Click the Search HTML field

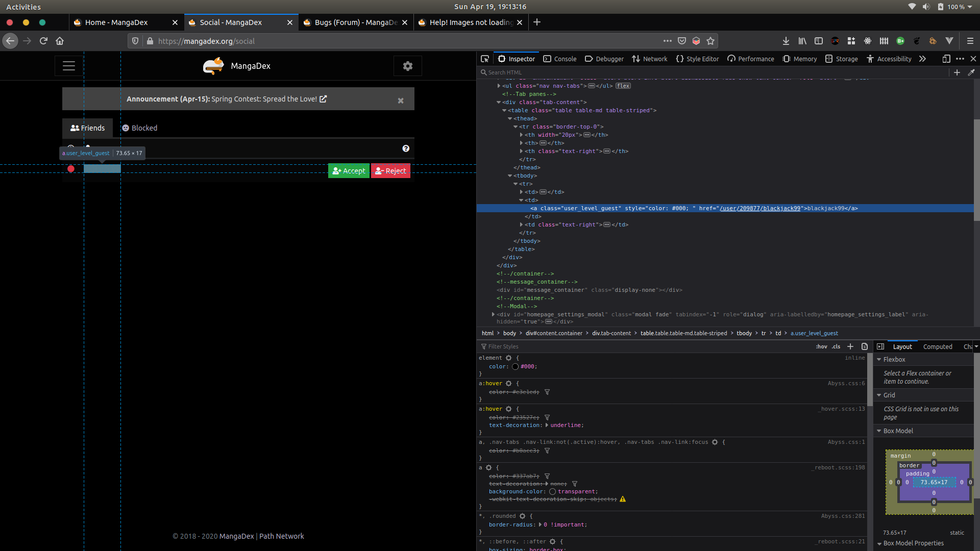[712, 72]
